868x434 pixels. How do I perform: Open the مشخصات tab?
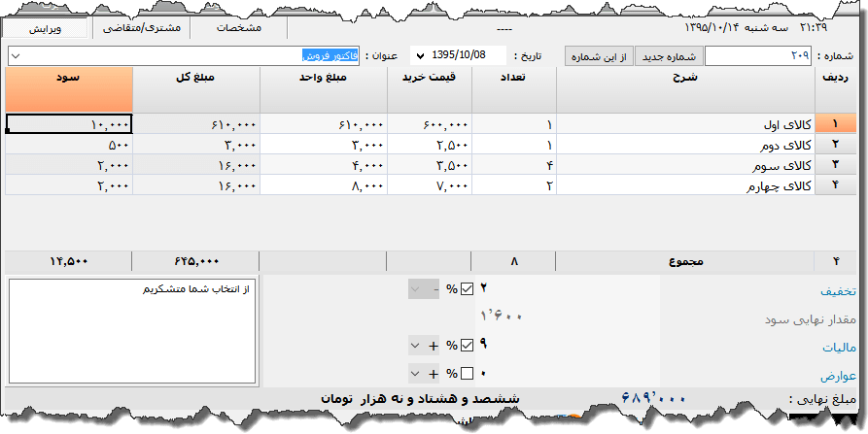[237, 28]
